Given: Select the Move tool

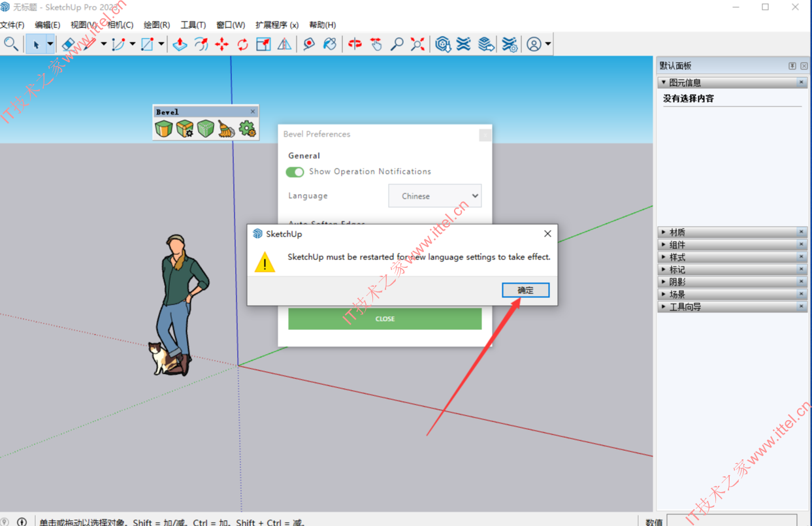Looking at the screenshot, I should 222,44.
